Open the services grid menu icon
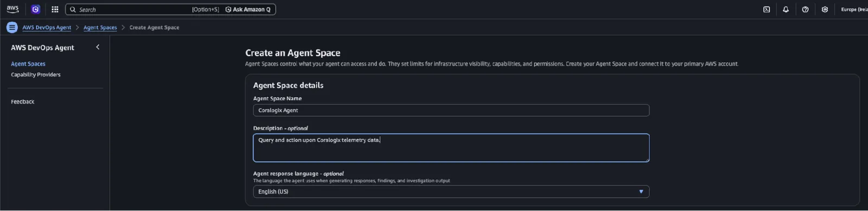 pos(55,9)
